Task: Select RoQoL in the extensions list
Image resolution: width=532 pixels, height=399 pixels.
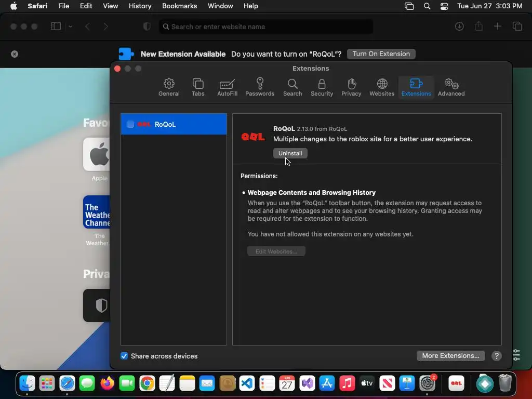Action: [x=174, y=124]
